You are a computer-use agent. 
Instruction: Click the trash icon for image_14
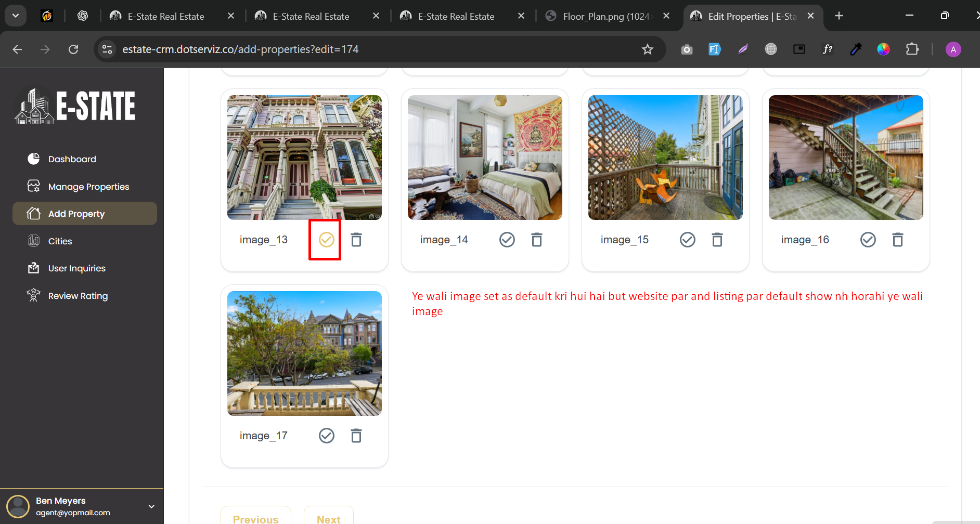click(537, 240)
